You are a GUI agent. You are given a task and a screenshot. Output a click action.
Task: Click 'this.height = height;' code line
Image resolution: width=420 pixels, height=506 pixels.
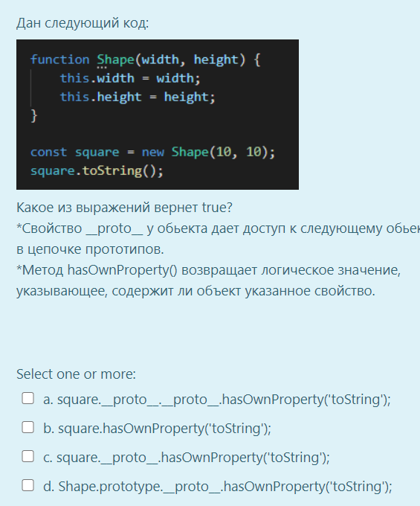138,97
